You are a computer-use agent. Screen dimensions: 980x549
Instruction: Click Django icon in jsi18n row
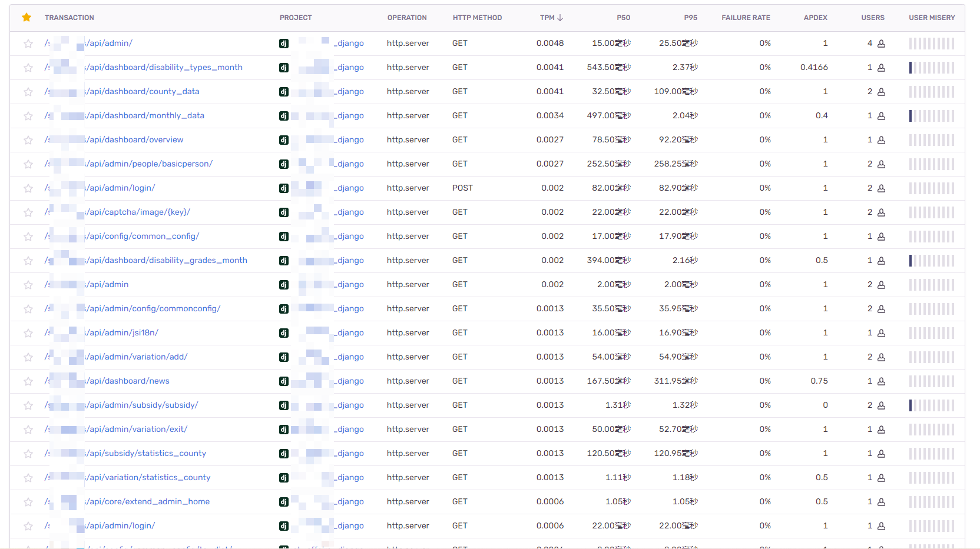tap(284, 333)
